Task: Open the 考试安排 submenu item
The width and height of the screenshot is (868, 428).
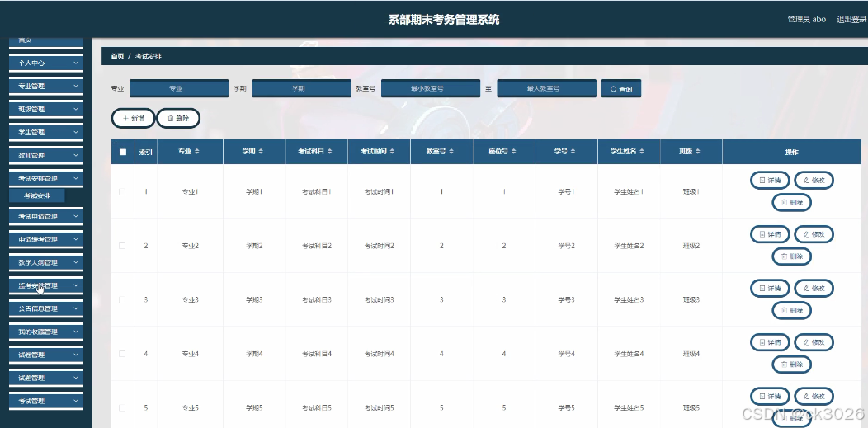Action: tap(37, 195)
